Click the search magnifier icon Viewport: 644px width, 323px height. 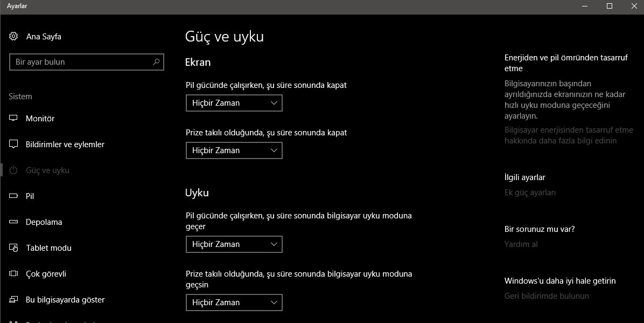tap(156, 61)
